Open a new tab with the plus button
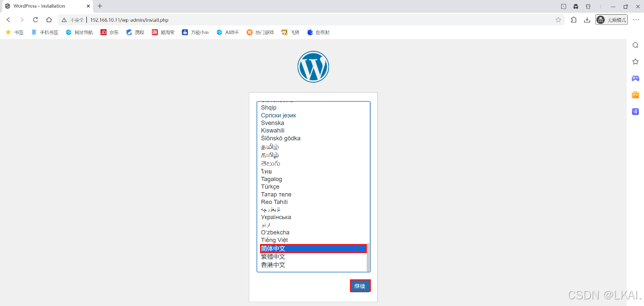 point(100,6)
